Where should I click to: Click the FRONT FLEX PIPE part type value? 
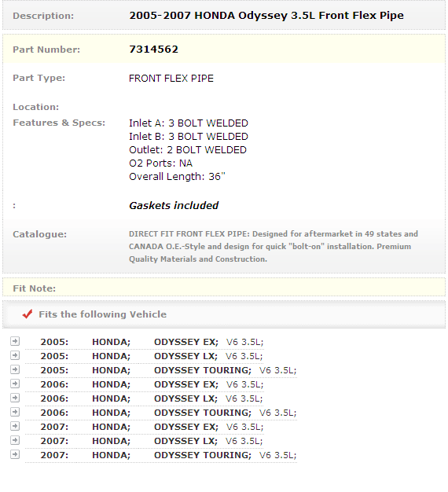[171, 78]
